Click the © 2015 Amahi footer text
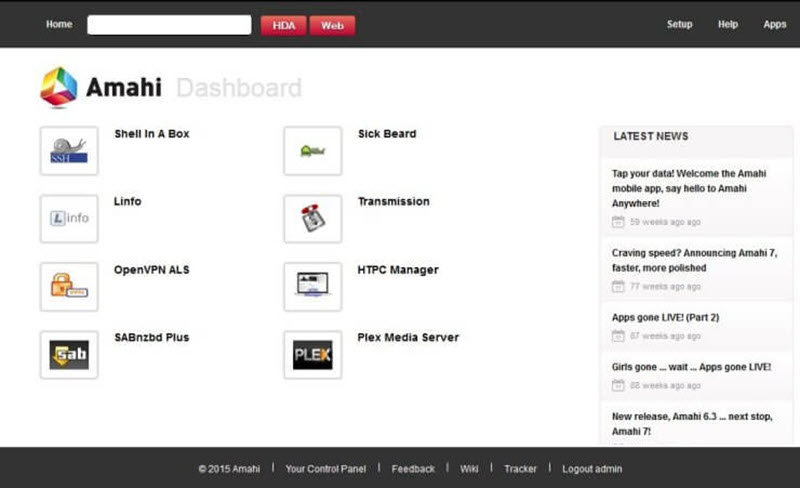The width and height of the screenshot is (800, 488). [229, 469]
